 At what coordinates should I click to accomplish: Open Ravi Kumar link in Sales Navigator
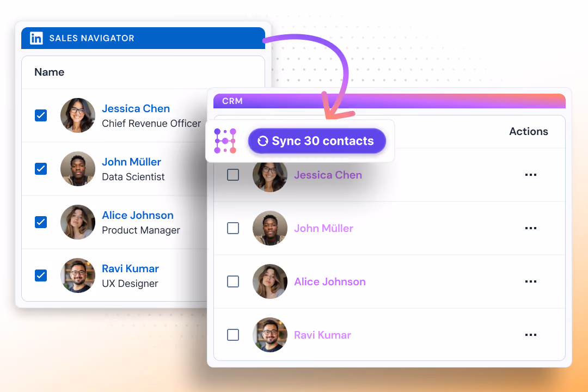[130, 268]
